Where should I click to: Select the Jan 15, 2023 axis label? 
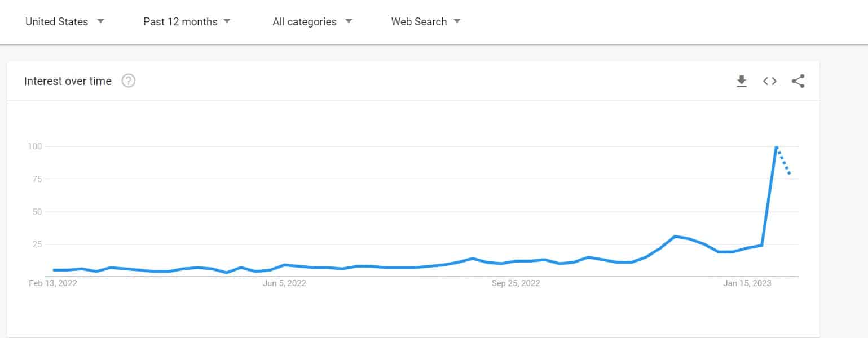[x=747, y=283]
